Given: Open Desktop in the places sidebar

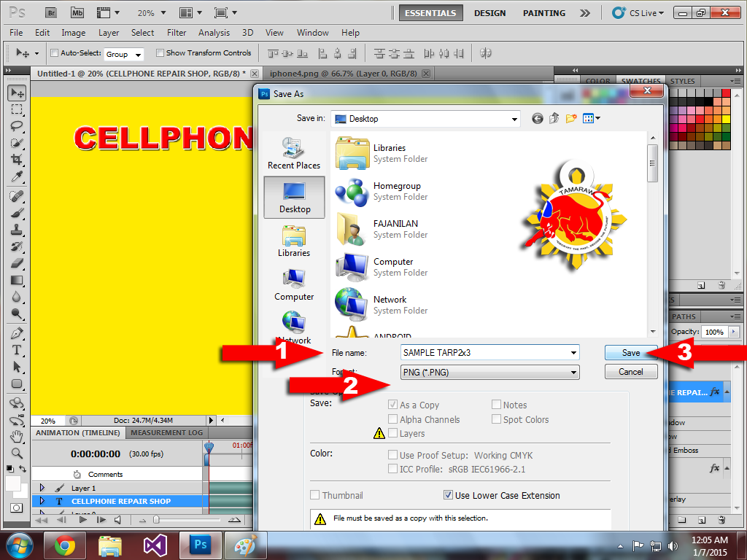Looking at the screenshot, I should point(294,197).
